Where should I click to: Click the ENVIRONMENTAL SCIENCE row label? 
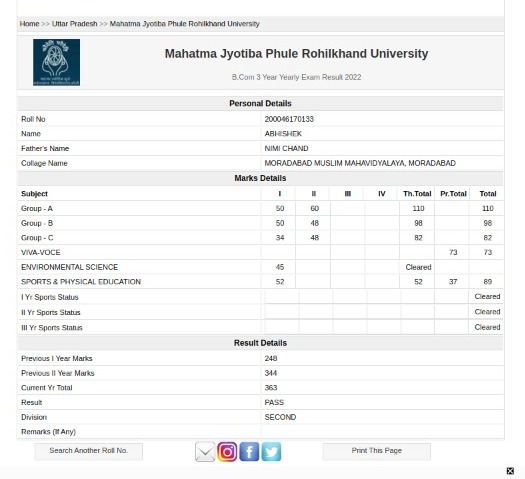point(69,267)
